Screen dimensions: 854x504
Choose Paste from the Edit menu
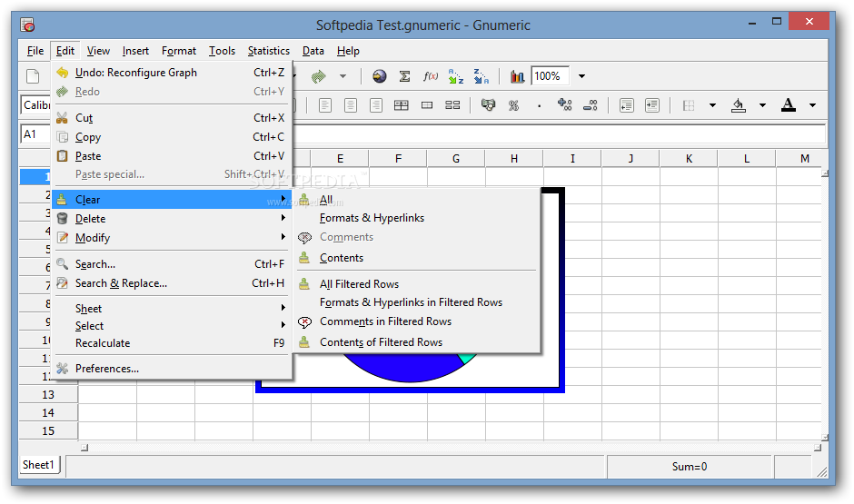click(x=172, y=155)
